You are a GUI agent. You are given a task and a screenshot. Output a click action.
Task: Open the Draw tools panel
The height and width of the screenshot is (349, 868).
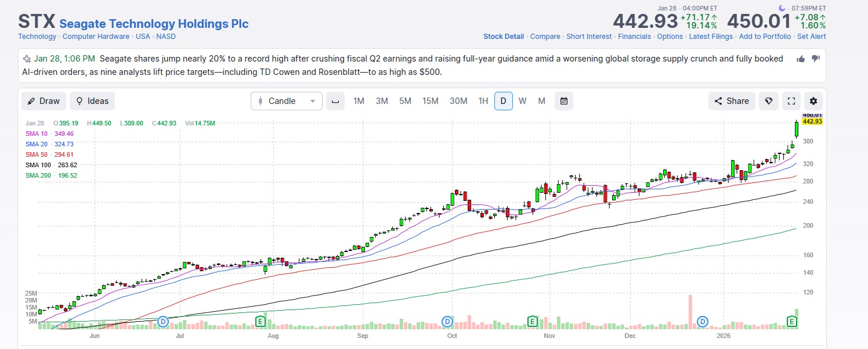point(44,101)
